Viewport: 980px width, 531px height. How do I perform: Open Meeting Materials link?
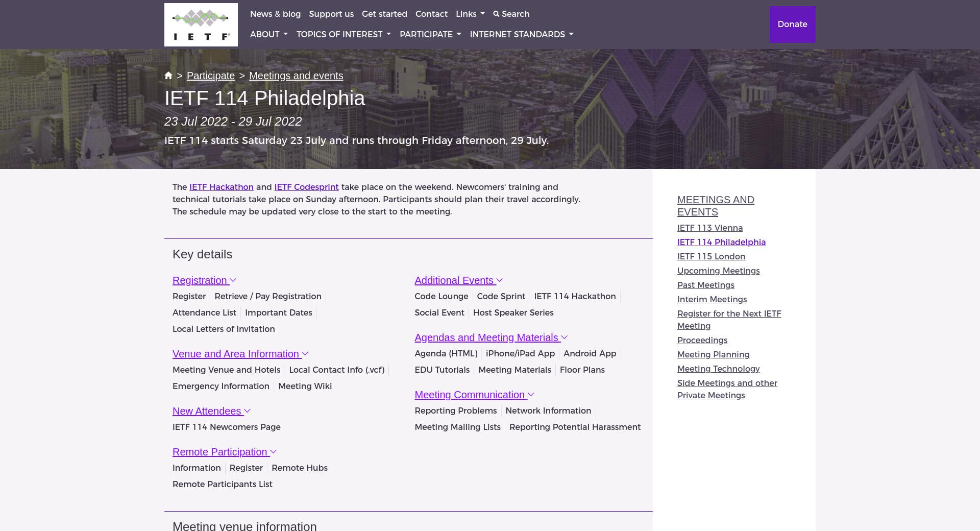[514, 370]
